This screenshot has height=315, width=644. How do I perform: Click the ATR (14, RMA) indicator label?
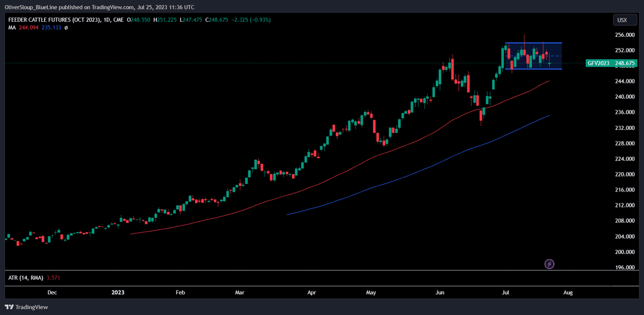tap(25, 278)
